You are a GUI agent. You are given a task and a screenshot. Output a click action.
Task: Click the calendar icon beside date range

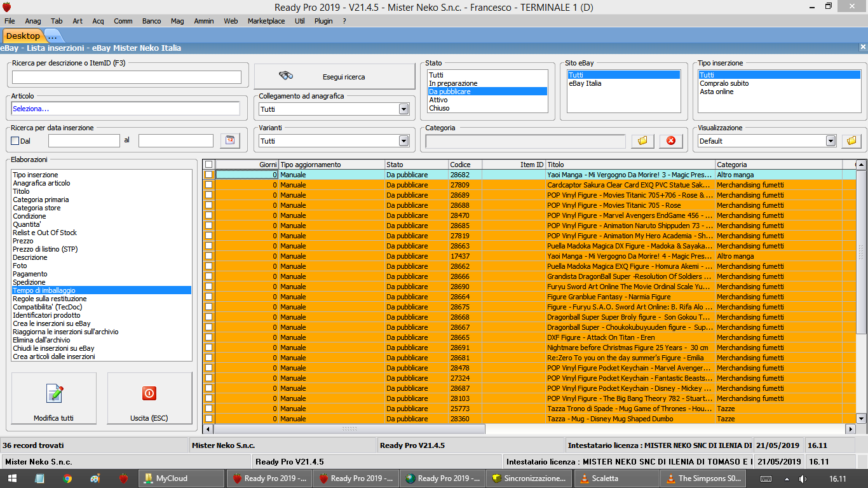[230, 140]
